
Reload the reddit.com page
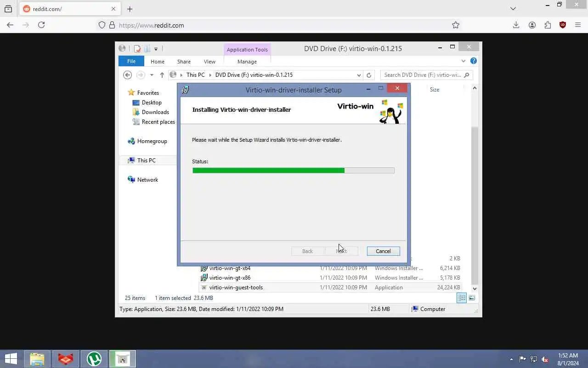point(41,25)
